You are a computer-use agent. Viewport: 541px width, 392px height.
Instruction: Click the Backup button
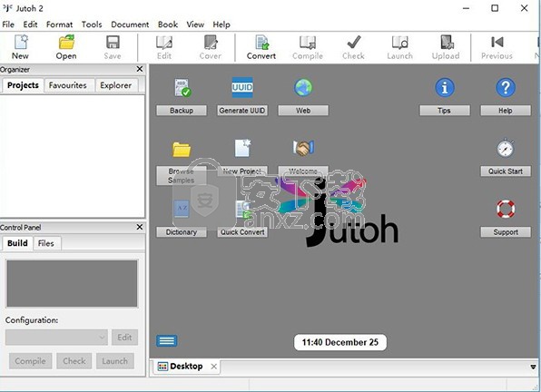[182, 111]
